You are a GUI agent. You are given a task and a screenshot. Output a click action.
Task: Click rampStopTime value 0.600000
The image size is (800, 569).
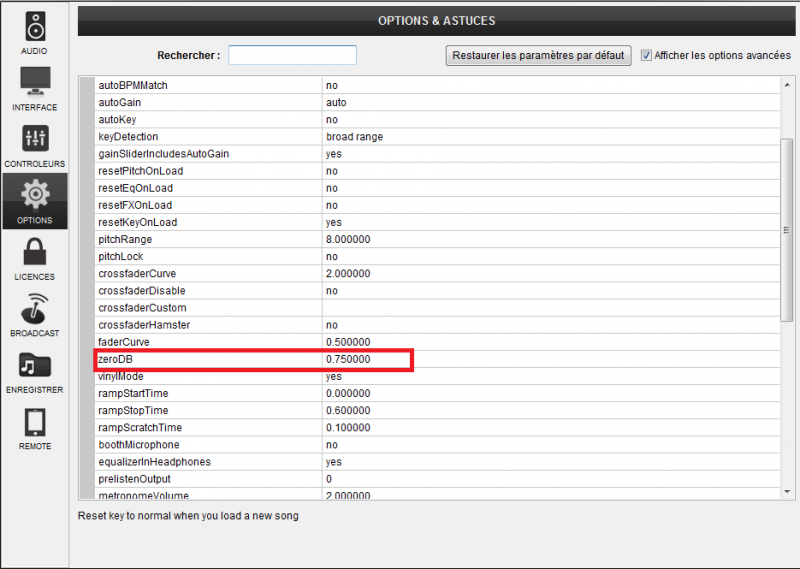click(348, 410)
